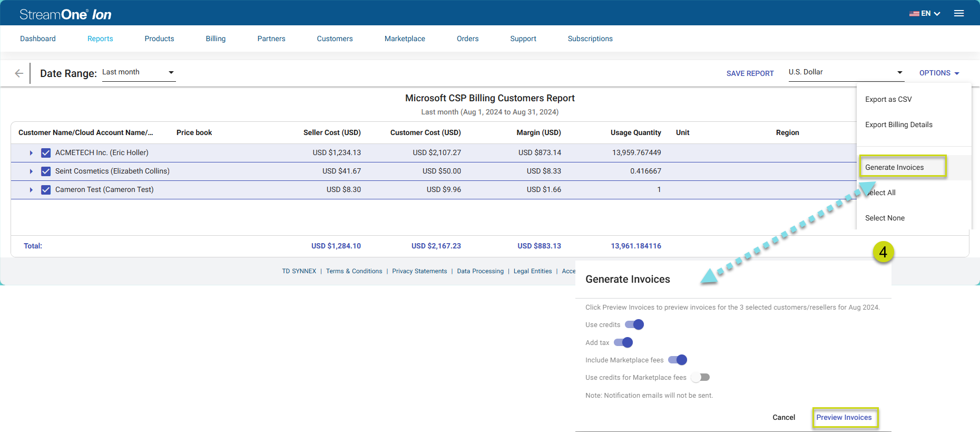Go back with the left arrow icon
Screen dimensions: 980x432
tap(19, 73)
